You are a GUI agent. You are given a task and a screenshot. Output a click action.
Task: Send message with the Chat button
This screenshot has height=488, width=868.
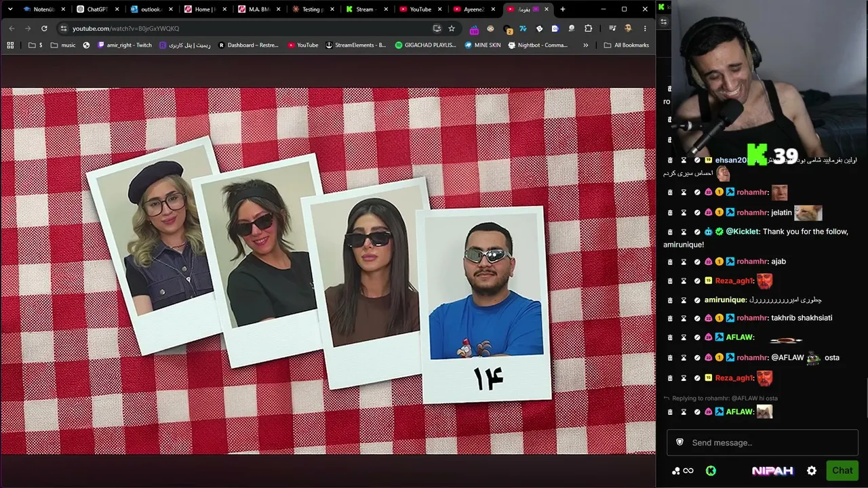coord(842,470)
